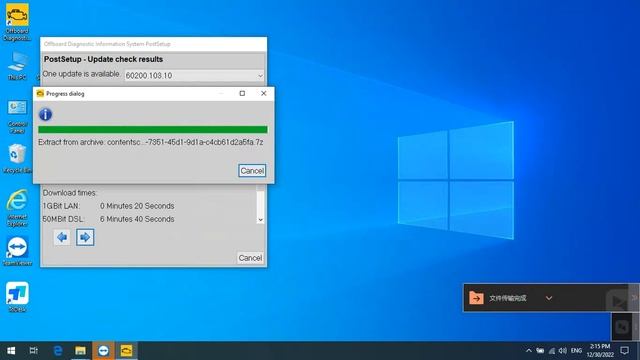Click the orange file transfer folder icon

[x=476, y=298]
